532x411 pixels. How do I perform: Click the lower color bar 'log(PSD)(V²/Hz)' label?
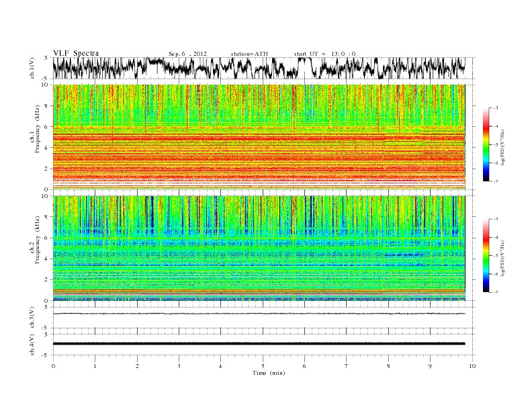(503, 258)
